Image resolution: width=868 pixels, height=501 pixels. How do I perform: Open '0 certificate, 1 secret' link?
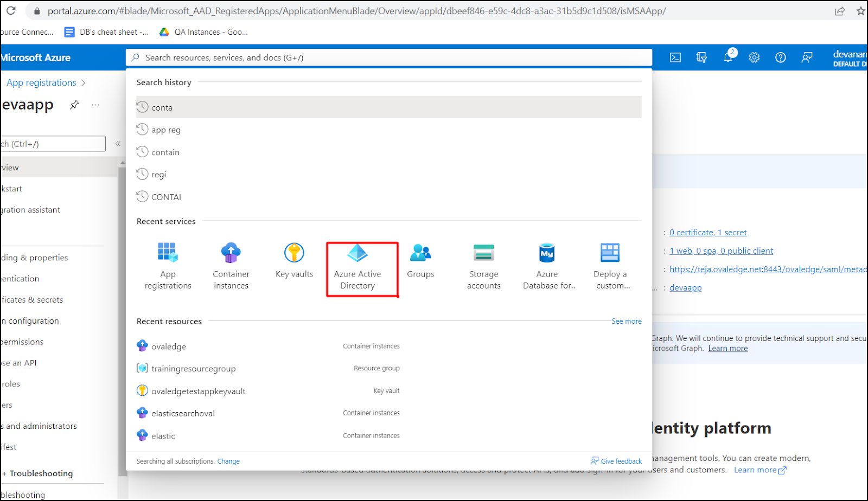tap(708, 232)
